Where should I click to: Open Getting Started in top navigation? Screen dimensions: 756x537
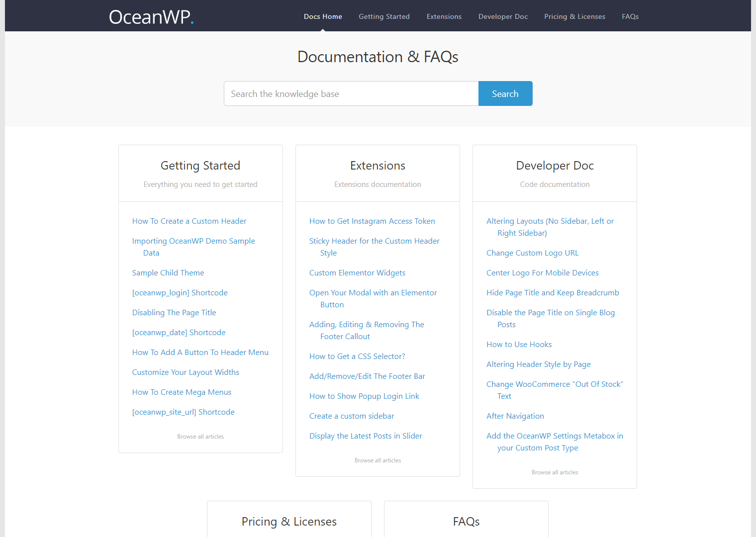tap(384, 16)
